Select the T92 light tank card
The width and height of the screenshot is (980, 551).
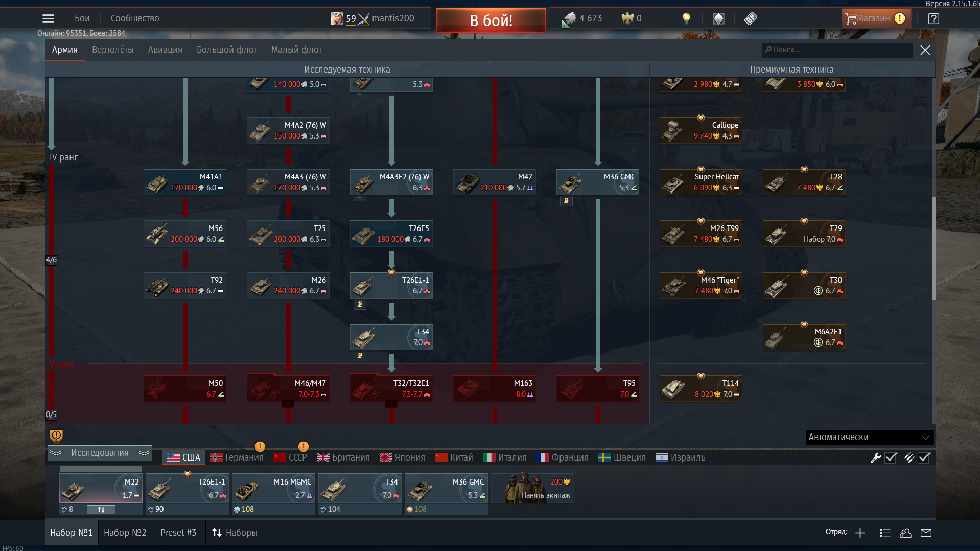[184, 285]
